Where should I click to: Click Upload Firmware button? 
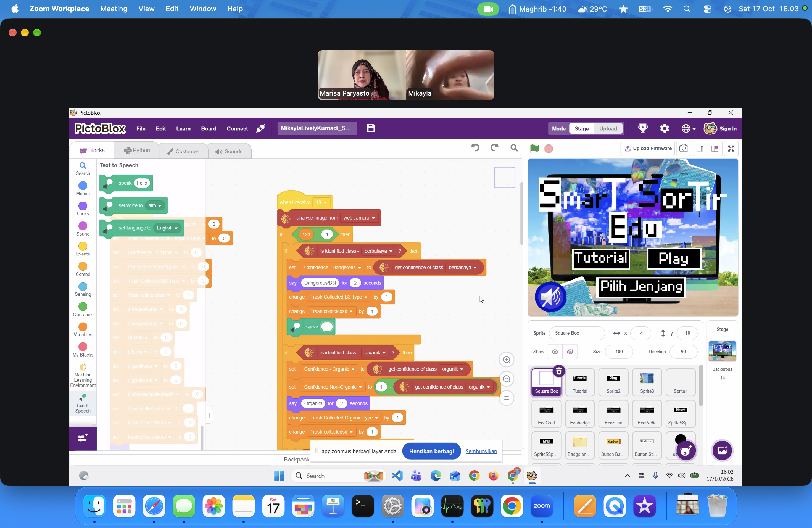(648, 148)
